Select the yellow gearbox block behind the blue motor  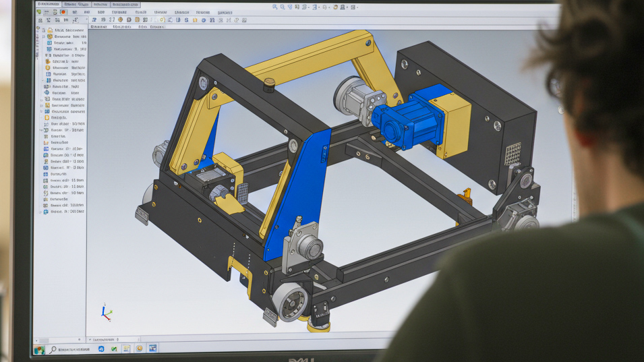(x=455, y=125)
